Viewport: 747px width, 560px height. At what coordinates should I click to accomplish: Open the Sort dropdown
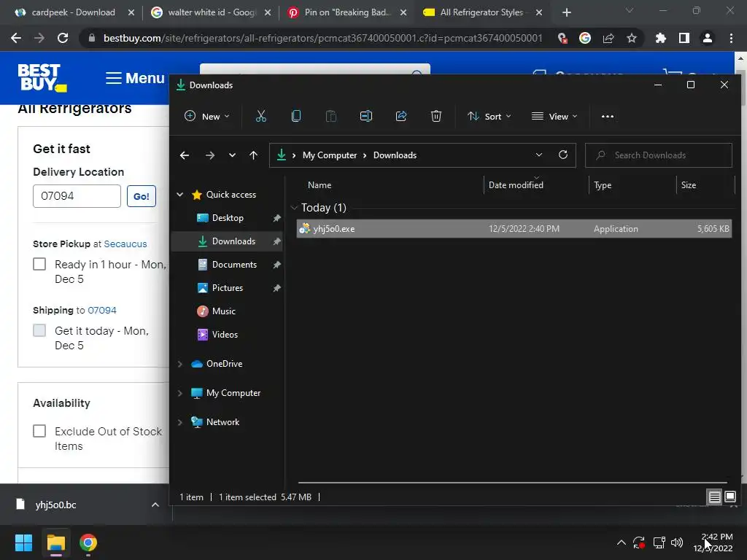489,116
